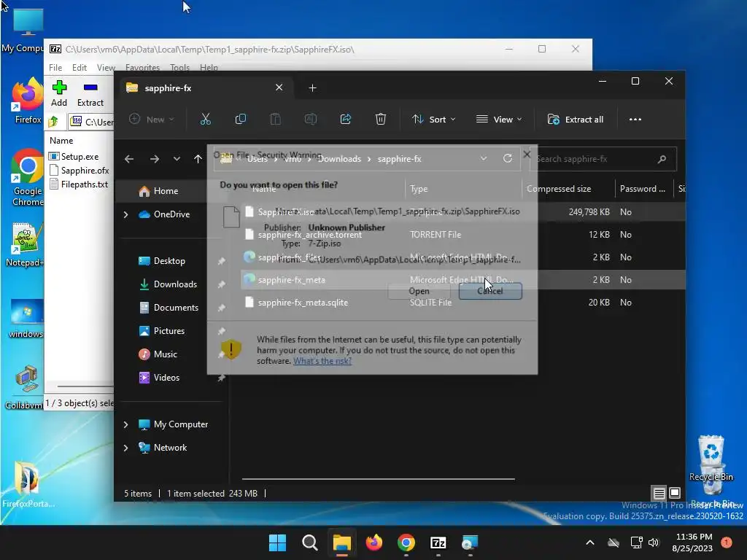Click the Cut scissors icon in Explorer toolbar
Screen dimensions: 747x560
click(x=205, y=119)
